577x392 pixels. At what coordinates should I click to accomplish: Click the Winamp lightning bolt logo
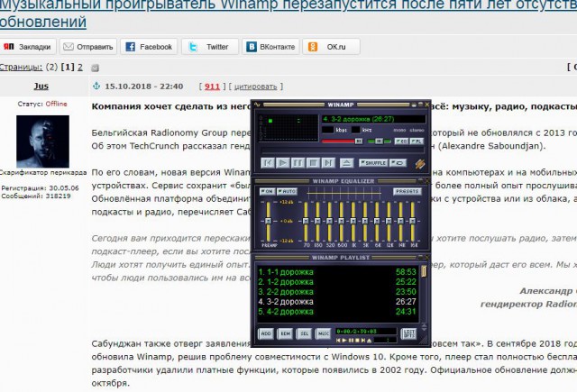pyautogui.click(x=420, y=164)
